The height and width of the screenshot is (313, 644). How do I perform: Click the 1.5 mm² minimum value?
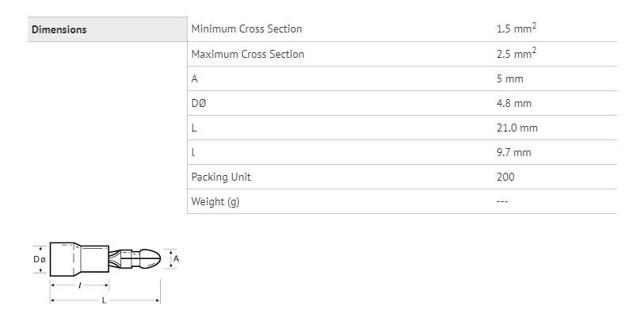click(516, 29)
